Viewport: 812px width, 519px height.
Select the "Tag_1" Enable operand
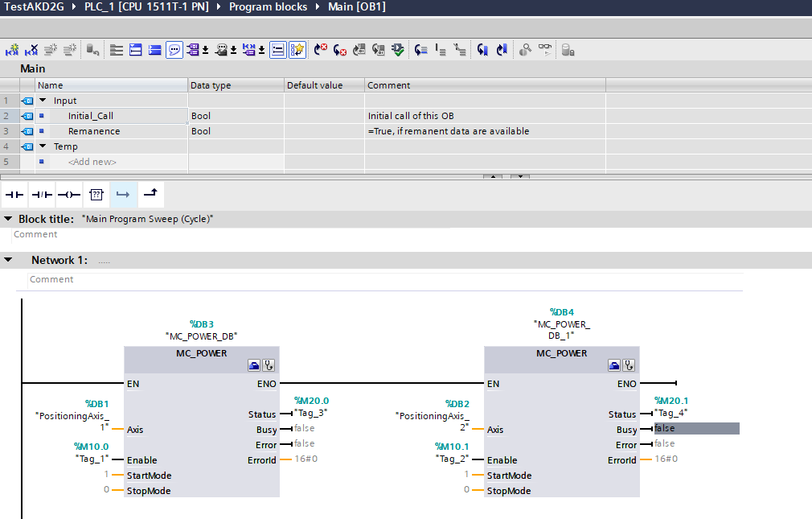[92, 459]
